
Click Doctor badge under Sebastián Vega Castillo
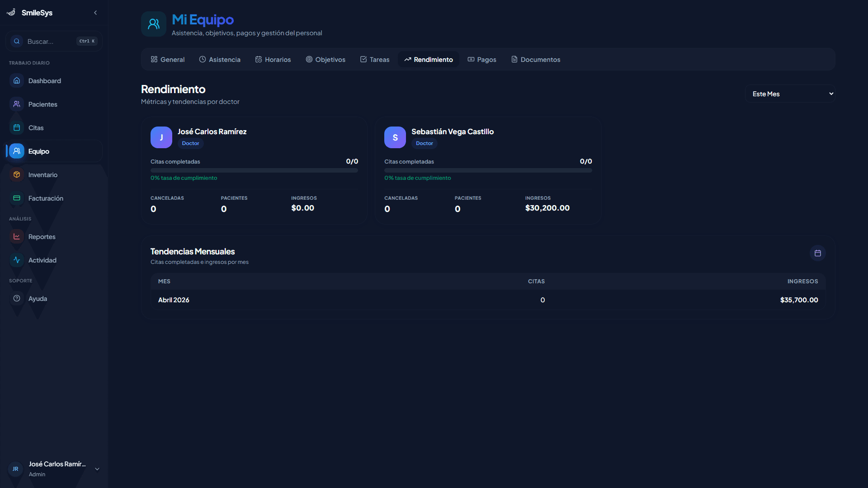pyautogui.click(x=425, y=143)
